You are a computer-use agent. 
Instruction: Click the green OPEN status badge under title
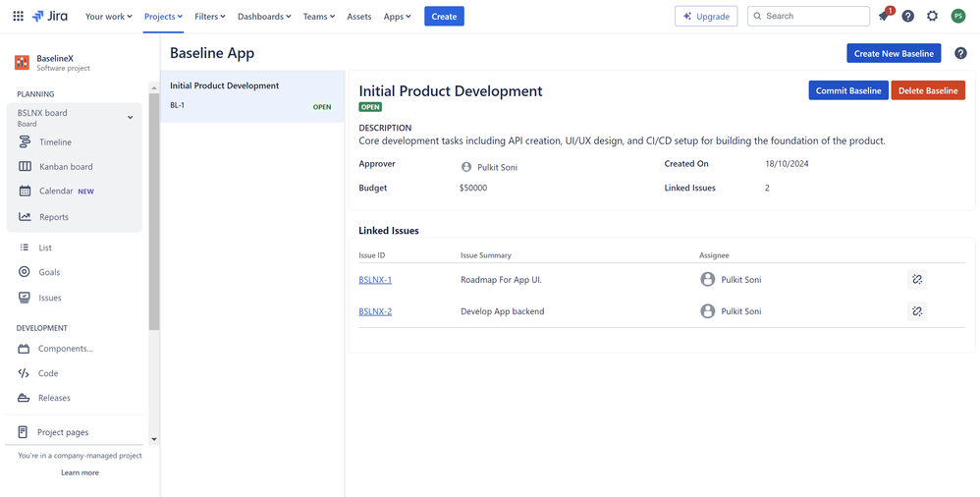(x=370, y=107)
